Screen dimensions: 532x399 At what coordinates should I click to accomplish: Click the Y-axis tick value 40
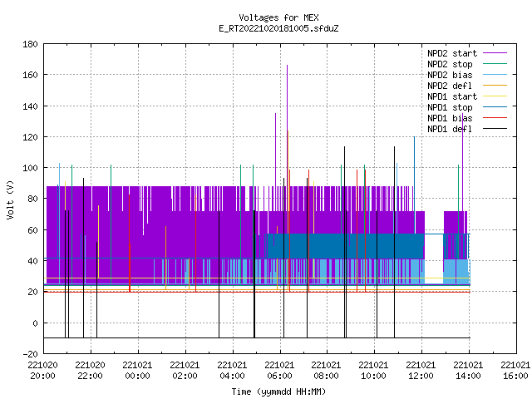click(32, 261)
